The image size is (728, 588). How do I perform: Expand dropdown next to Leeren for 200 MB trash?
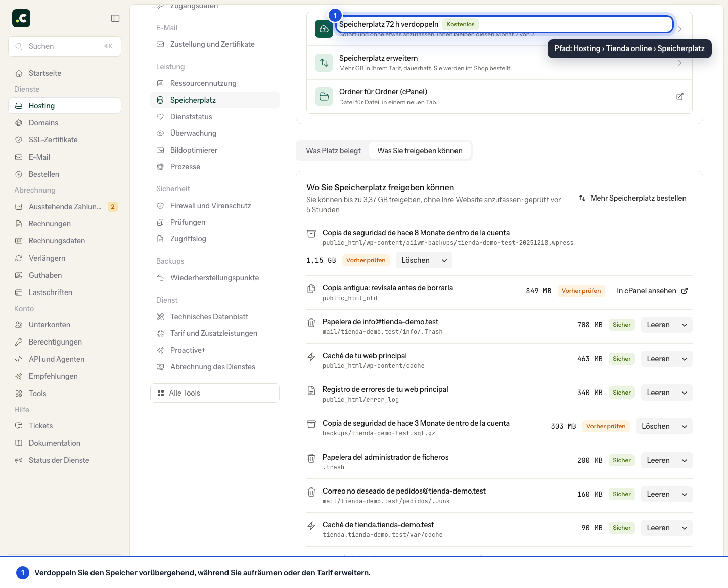(x=685, y=460)
